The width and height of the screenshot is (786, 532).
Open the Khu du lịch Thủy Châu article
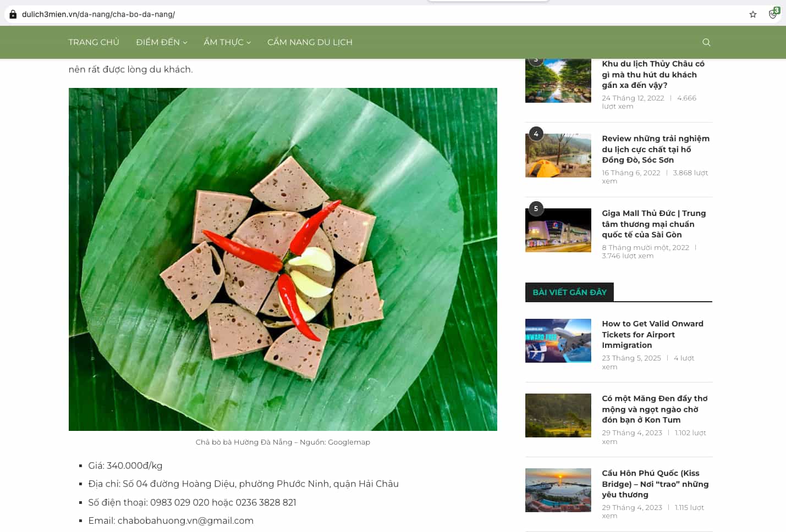[653, 74]
